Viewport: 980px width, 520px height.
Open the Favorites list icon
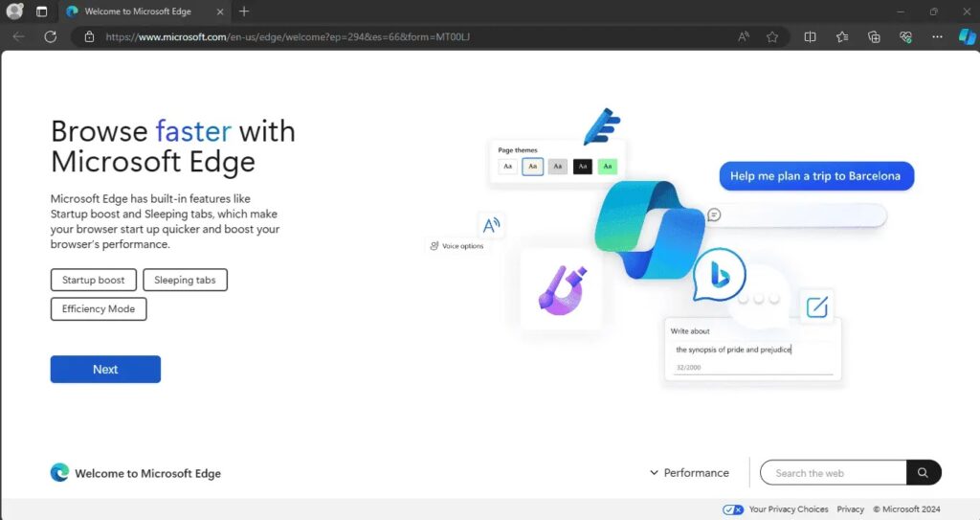click(x=842, y=37)
